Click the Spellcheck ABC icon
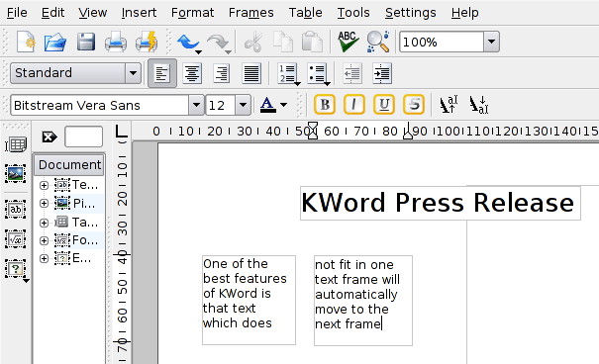The image size is (599, 364). pos(349,42)
